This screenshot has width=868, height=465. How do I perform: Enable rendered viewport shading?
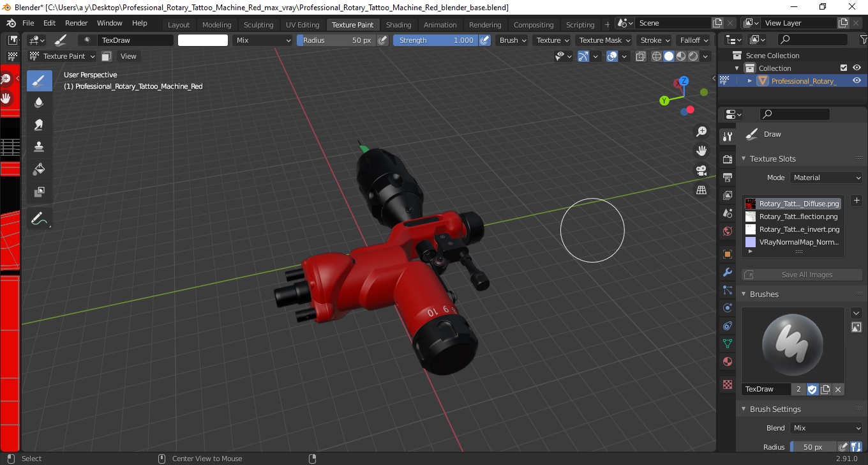click(693, 56)
